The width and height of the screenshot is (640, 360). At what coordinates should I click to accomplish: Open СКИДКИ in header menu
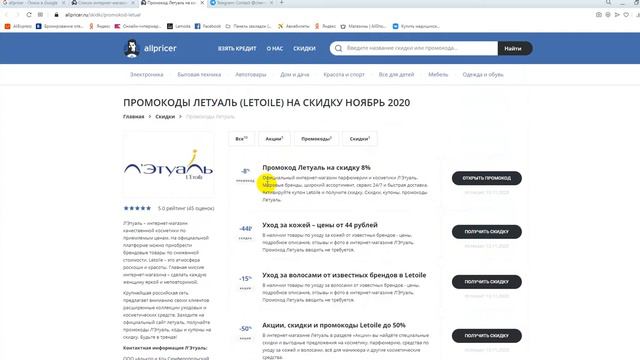(304, 48)
